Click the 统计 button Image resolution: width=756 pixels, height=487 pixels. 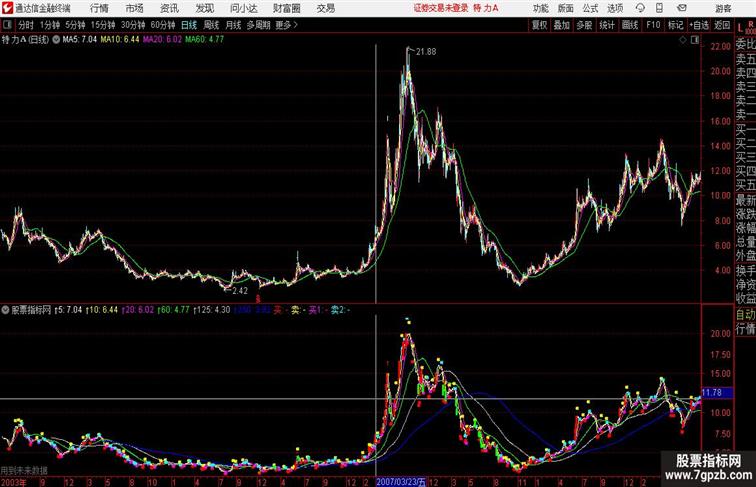[x=607, y=25]
